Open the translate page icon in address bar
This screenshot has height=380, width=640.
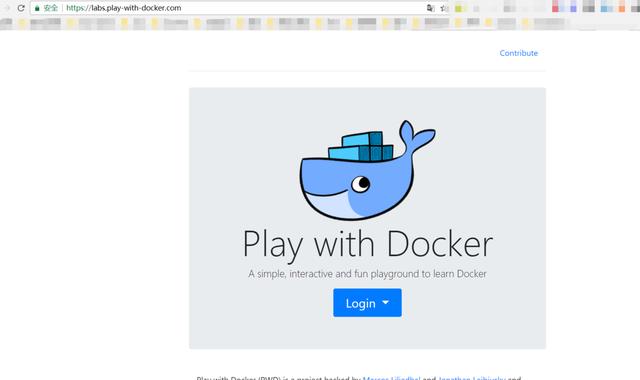pos(430,8)
